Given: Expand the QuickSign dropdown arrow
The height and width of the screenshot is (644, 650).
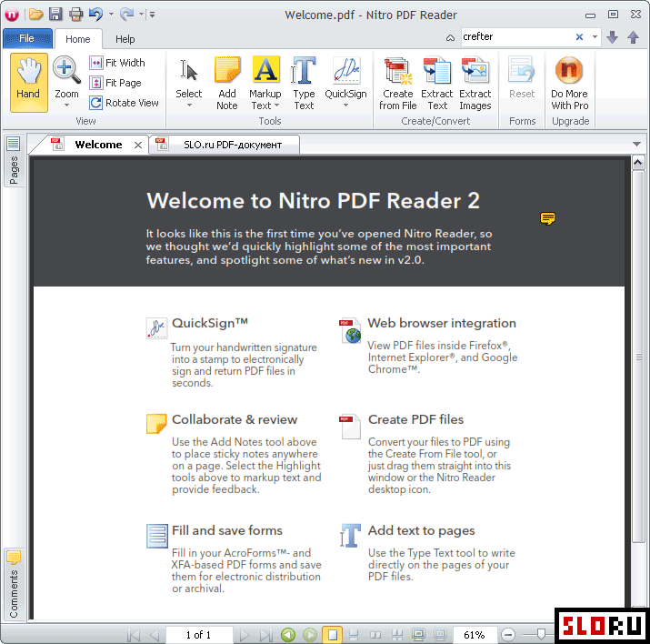Looking at the screenshot, I should click(345, 106).
